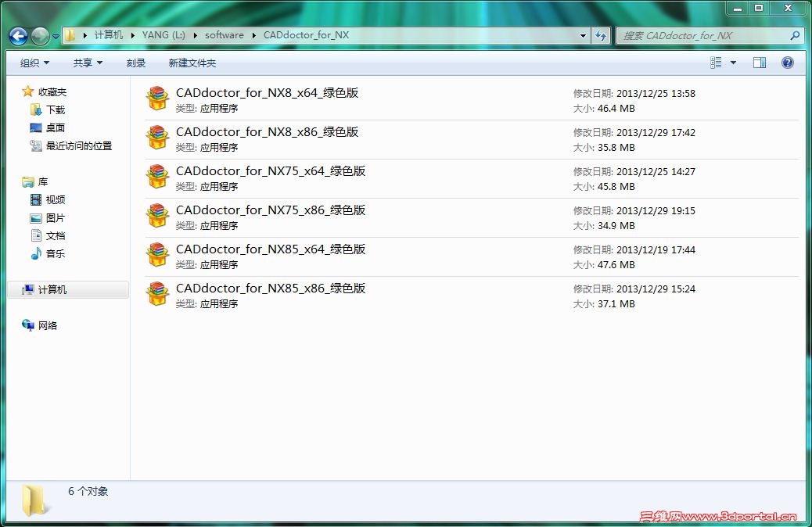Click the Back navigation arrow

(x=19, y=36)
